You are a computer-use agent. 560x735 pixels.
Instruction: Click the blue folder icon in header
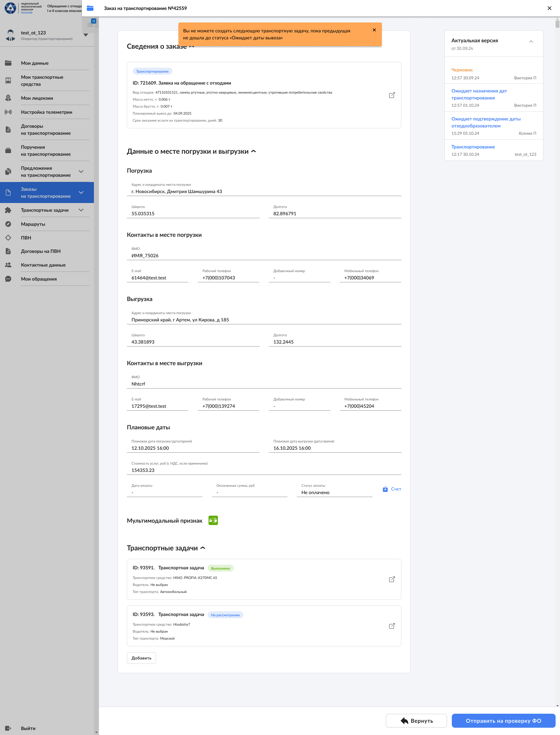90,8
